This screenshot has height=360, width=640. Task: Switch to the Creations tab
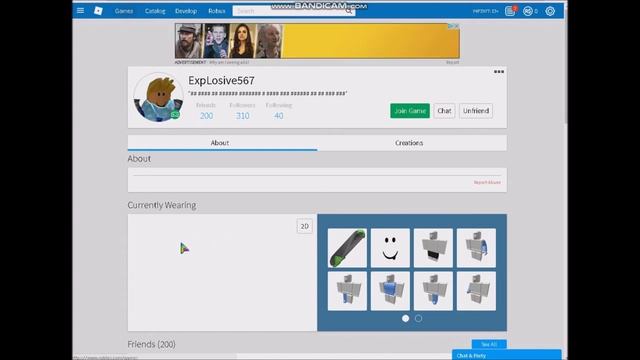pos(412,143)
